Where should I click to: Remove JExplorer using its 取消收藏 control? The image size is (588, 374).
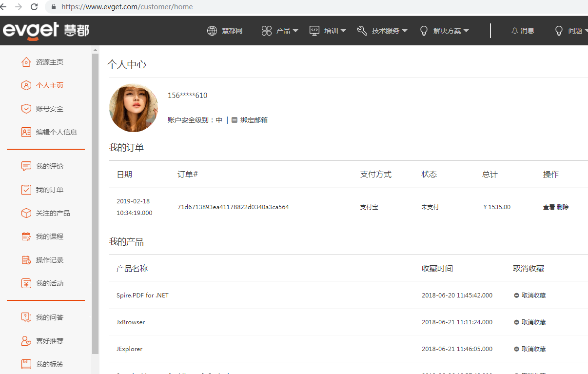pyautogui.click(x=533, y=349)
